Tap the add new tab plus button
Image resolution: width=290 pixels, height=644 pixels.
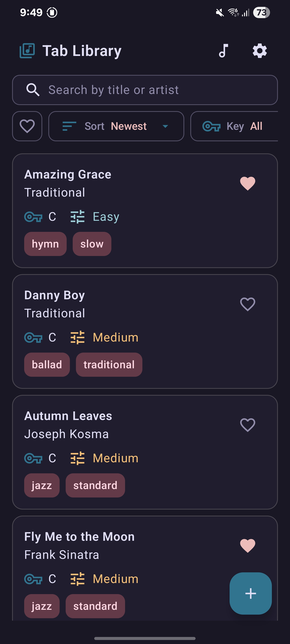(251, 593)
